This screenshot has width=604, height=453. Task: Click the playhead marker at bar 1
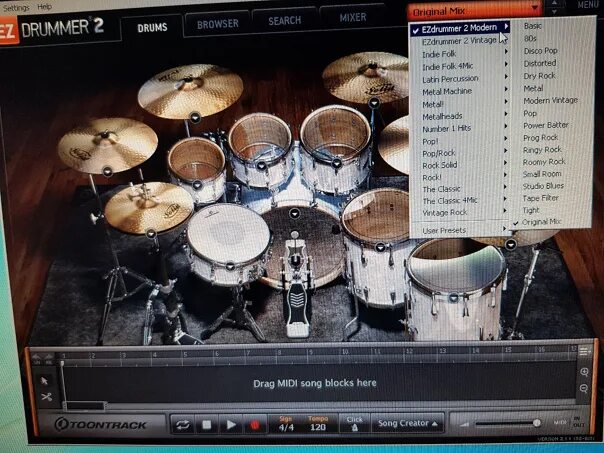pos(62,362)
